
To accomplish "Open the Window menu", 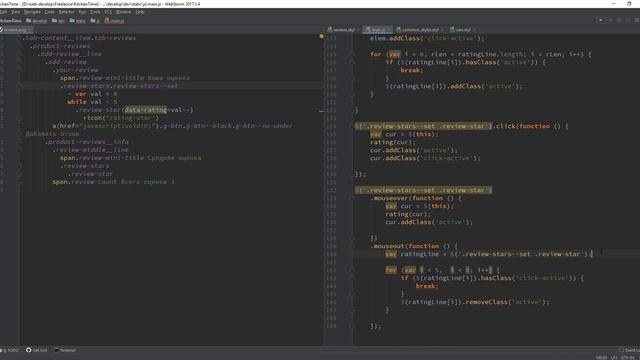I will tap(123, 12).
